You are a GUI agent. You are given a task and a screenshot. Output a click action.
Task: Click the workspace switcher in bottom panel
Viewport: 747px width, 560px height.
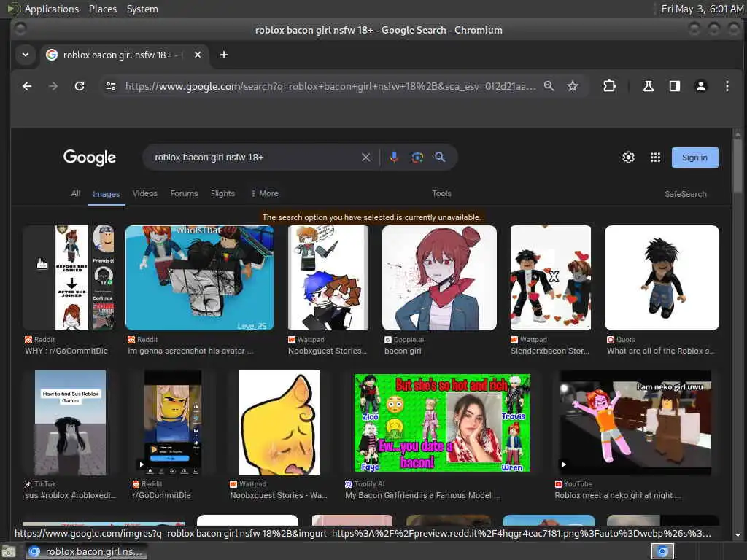pyautogui.click(x=662, y=551)
